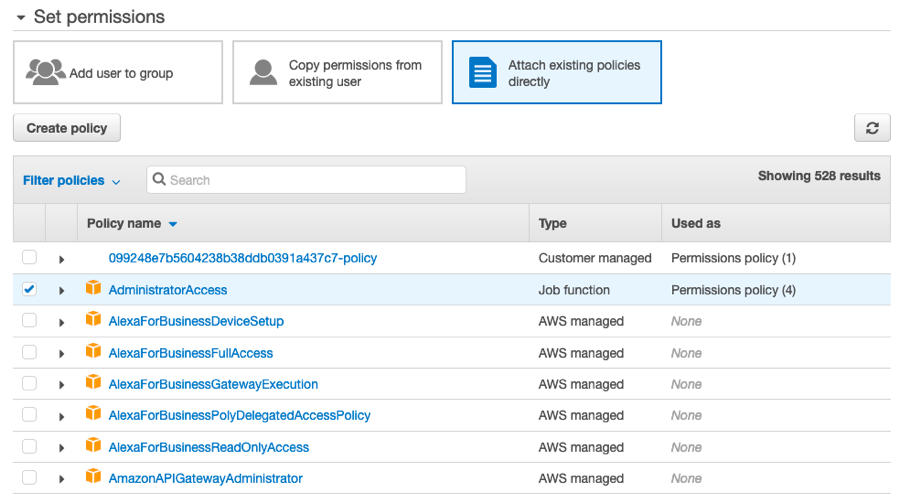
Task: Click the refresh policies icon button
Action: point(872,128)
